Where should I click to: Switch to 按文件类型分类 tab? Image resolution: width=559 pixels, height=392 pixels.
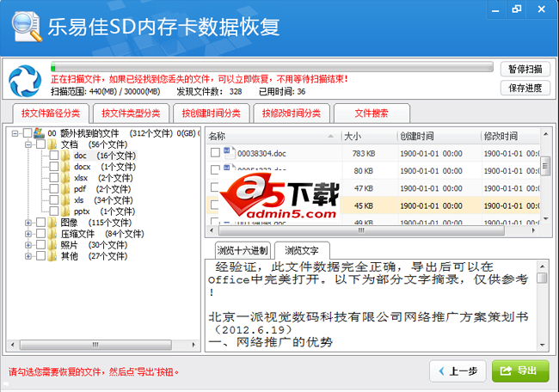click(x=131, y=113)
